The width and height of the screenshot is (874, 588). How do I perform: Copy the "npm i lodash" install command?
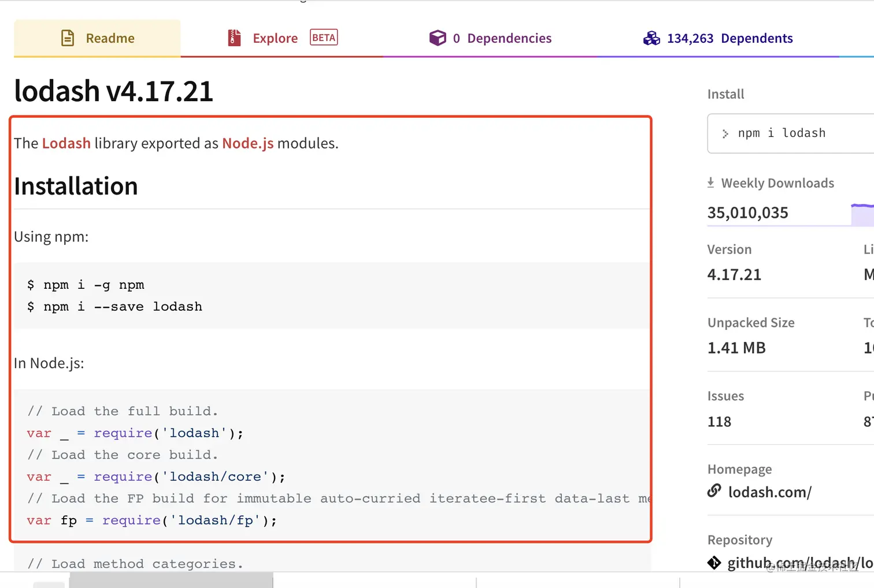point(782,133)
